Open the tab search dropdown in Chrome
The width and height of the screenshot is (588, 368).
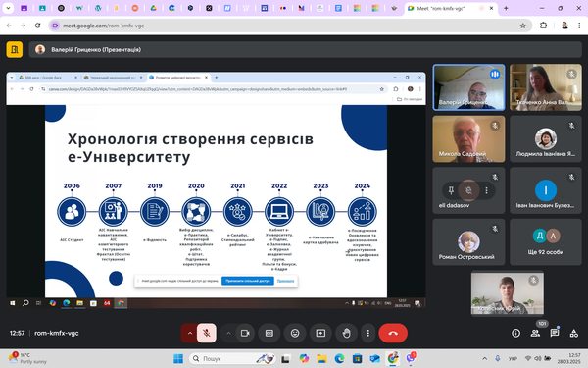(8, 8)
